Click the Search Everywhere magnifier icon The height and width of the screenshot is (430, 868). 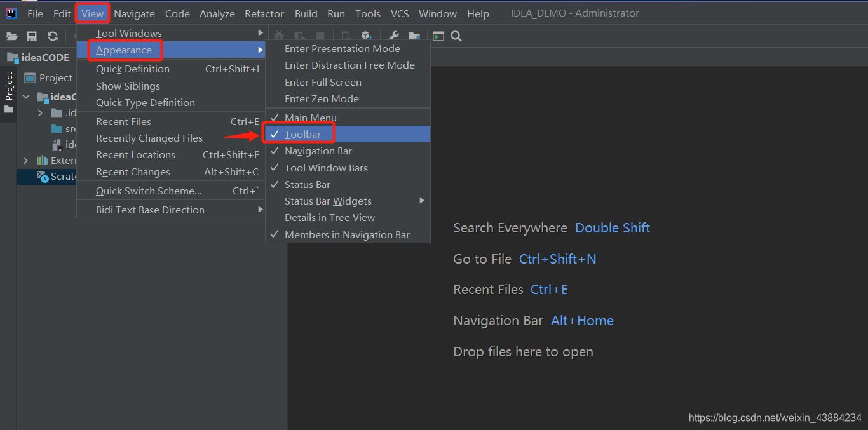pyautogui.click(x=456, y=36)
